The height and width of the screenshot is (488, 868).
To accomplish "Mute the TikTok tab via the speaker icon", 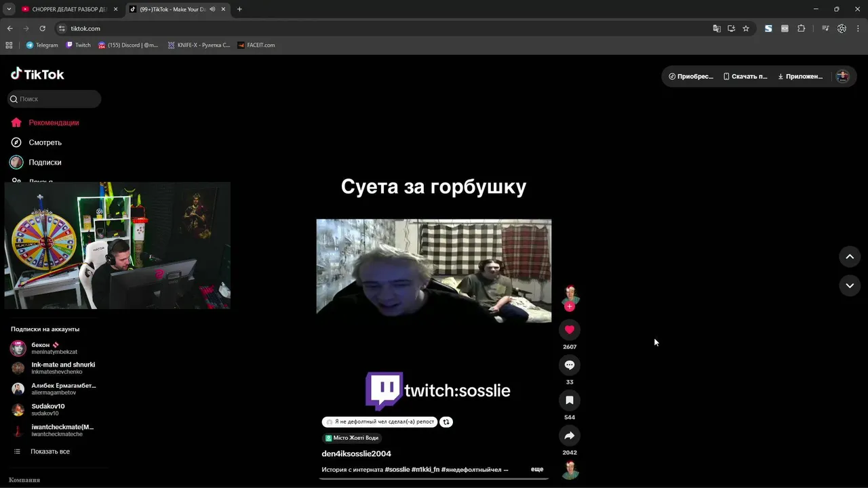I will [x=213, y=9].
